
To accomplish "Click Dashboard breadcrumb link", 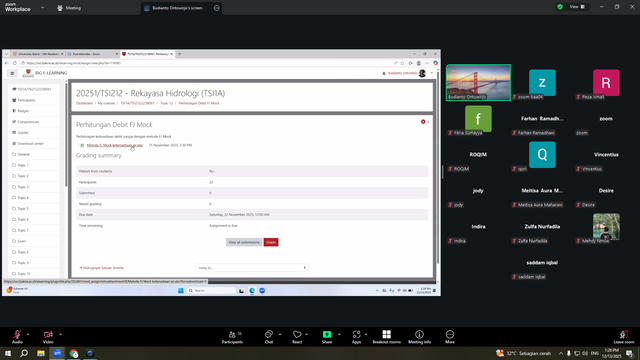I will pyautogui.click(x=84, y=103).
